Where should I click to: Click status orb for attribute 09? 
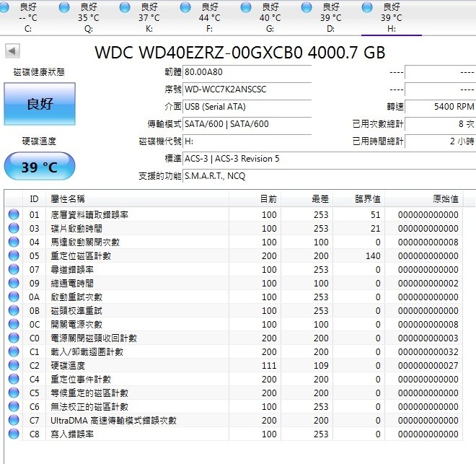(x=14, y=283)
